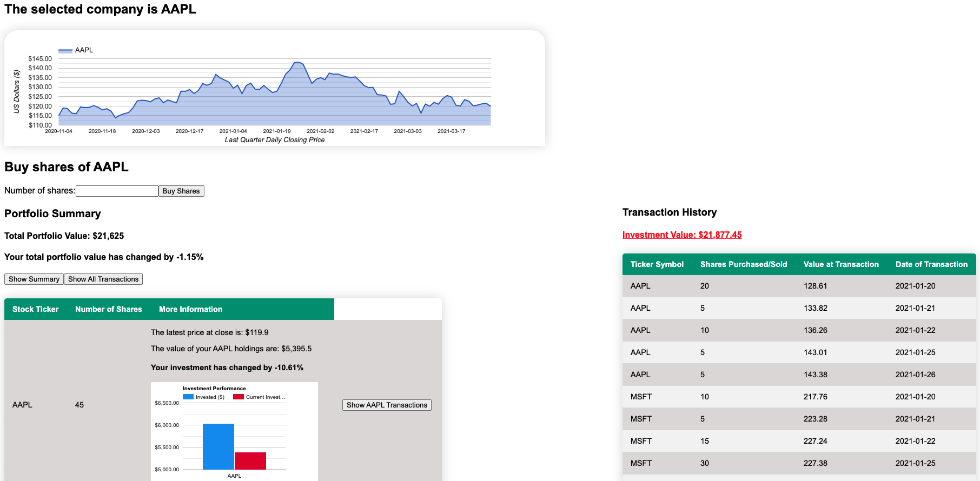Click the AAPL ticker in portfolio table
The height and width of the screenshot is (481, 980).
coord(22,405)
